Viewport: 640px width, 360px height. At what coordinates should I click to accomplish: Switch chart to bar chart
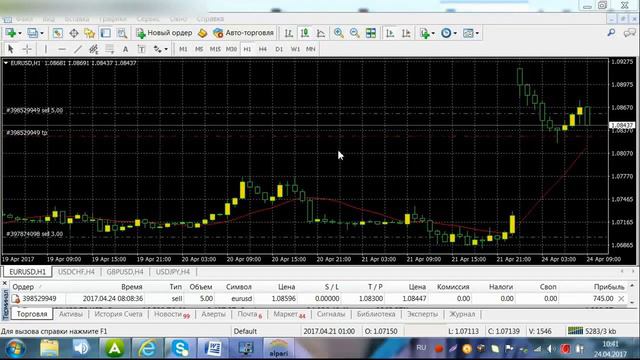pyautogui.click(x=289, y=33)
